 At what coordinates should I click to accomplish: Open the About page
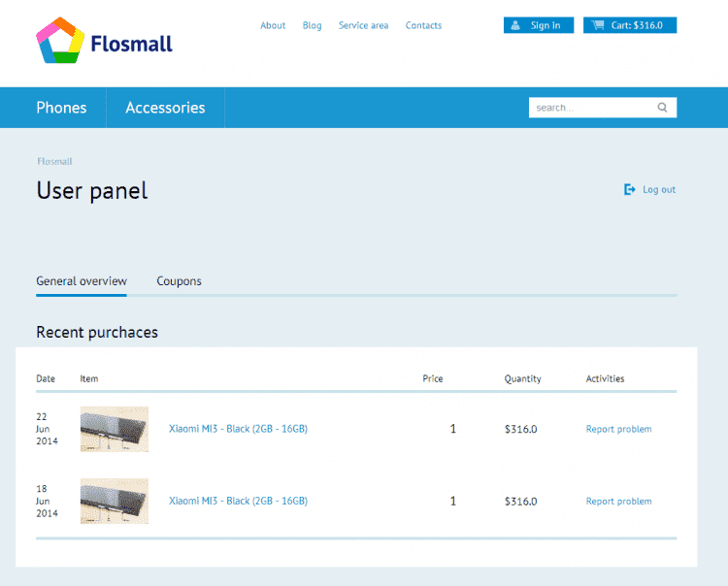(x=273, y=25)
